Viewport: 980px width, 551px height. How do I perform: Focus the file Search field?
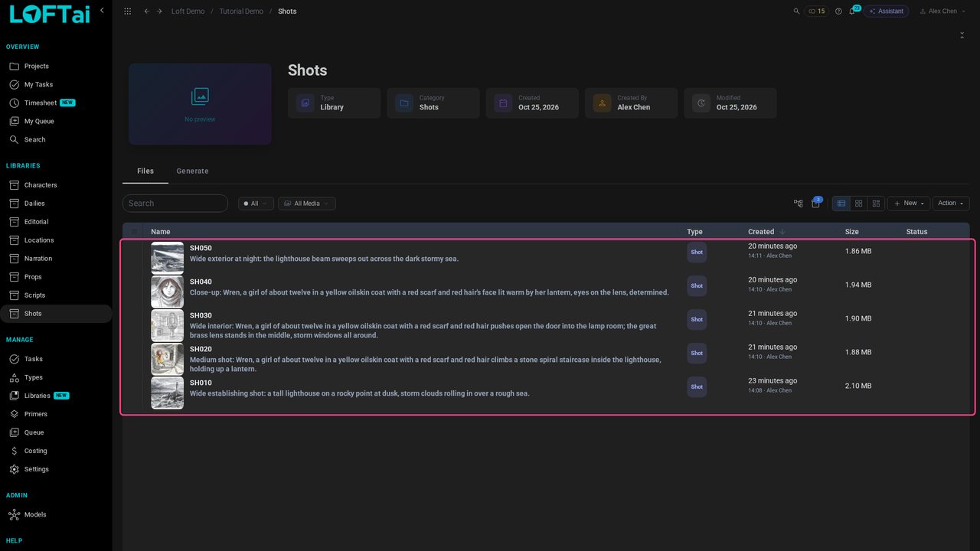[175, 204]
